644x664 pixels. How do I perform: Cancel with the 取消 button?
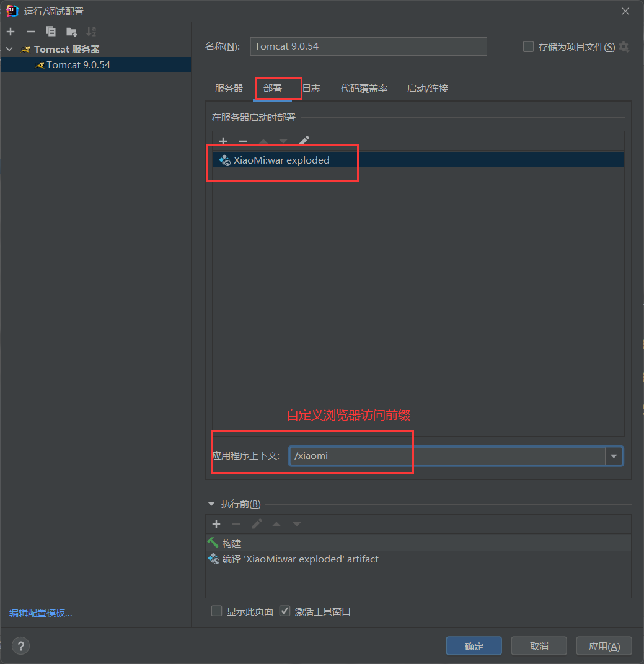click(x=539, y=646)
